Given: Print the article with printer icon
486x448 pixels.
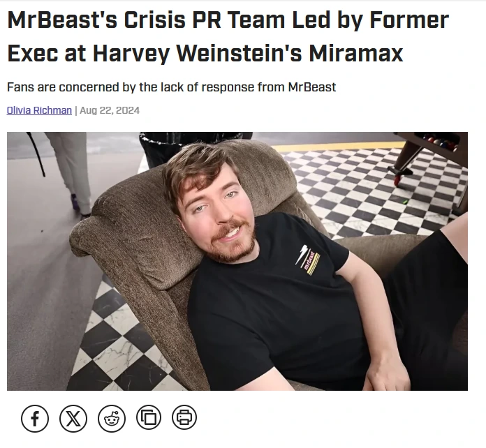Looking at the screenshot, I should tap(184, 417).
